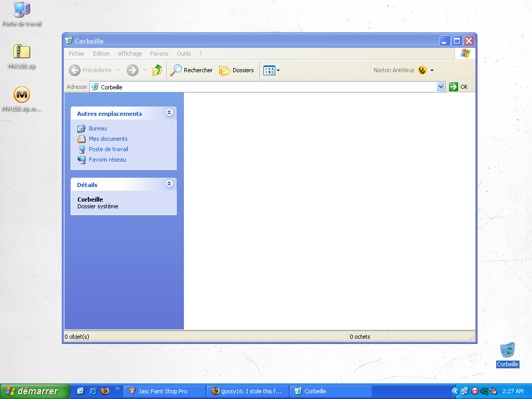Screen dimensions: 532x399
Task: Expand the Norton AntiVirus dropdown arrow
Action: pos(432,71)
